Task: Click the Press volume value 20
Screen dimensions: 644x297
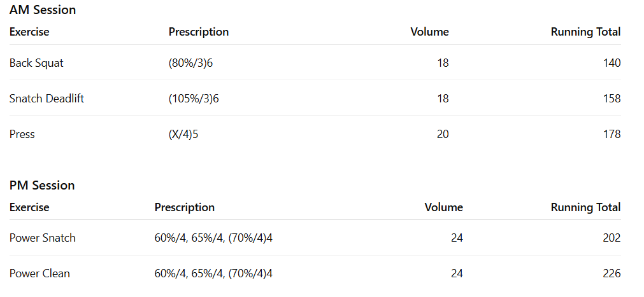Action: (443, 134)
